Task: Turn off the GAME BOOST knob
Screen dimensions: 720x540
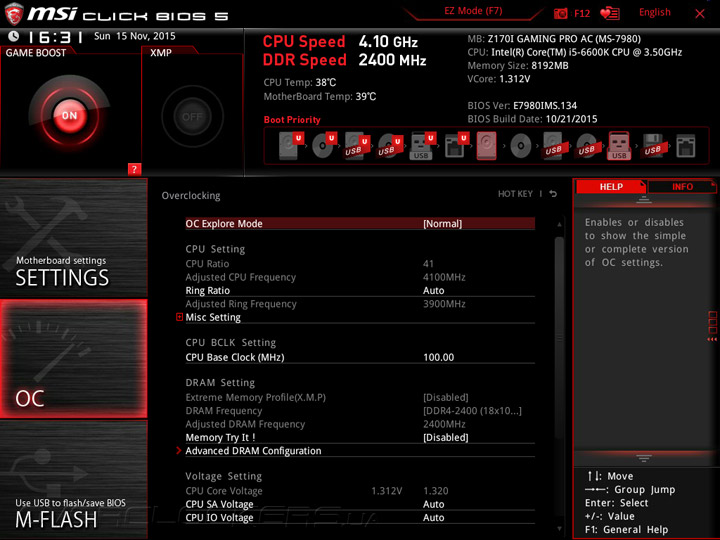Action: [x=70, y=116]
